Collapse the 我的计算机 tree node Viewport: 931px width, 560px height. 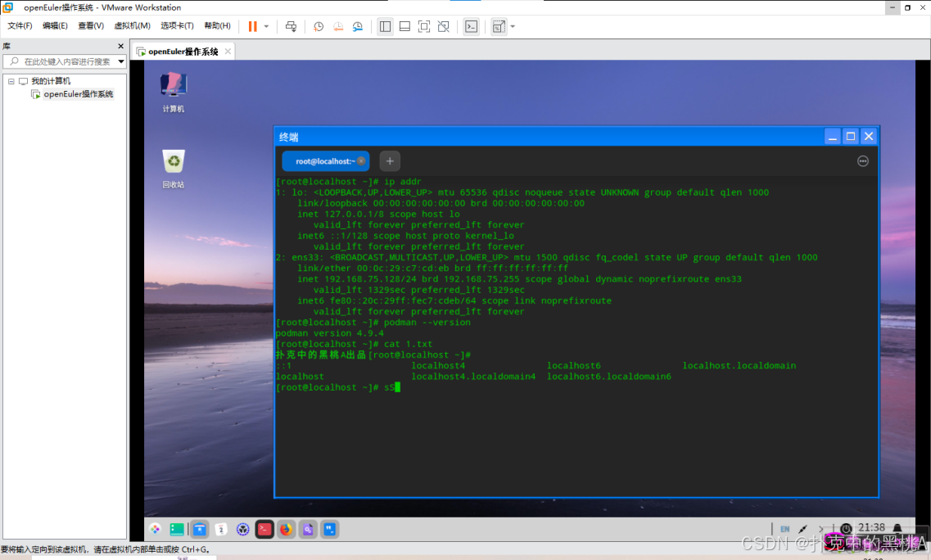tap(11, 81)
